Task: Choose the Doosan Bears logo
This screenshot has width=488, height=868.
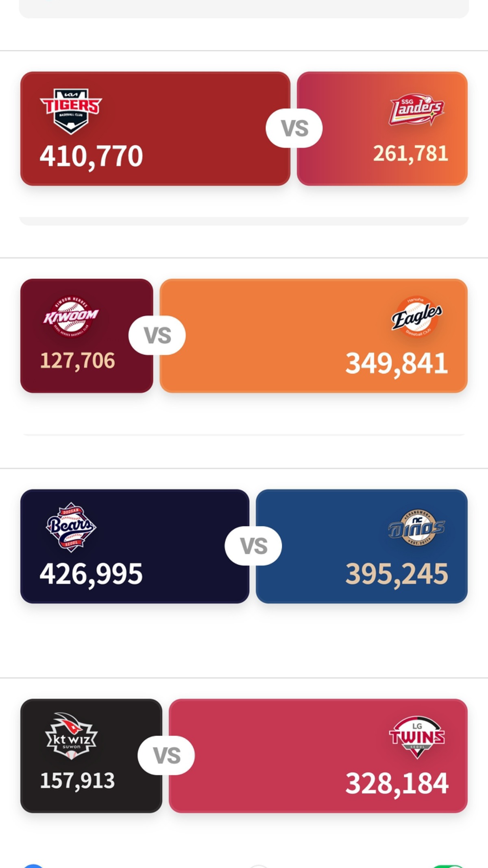Action: point(71,527)
